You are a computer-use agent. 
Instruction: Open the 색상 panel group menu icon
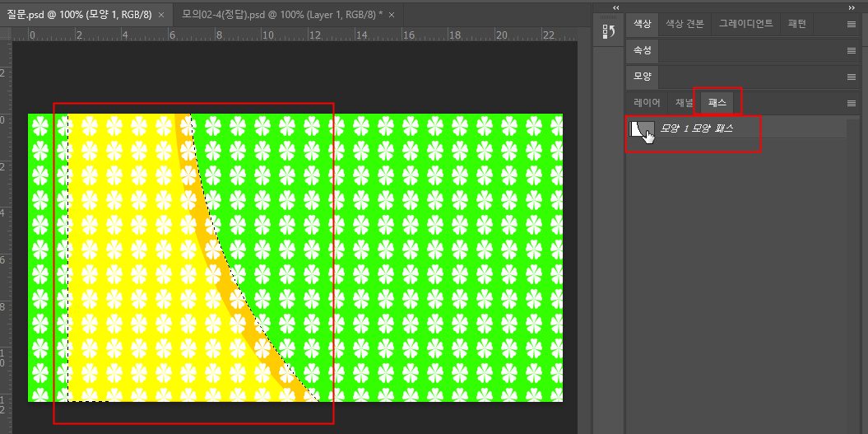[x=852, y=24]
